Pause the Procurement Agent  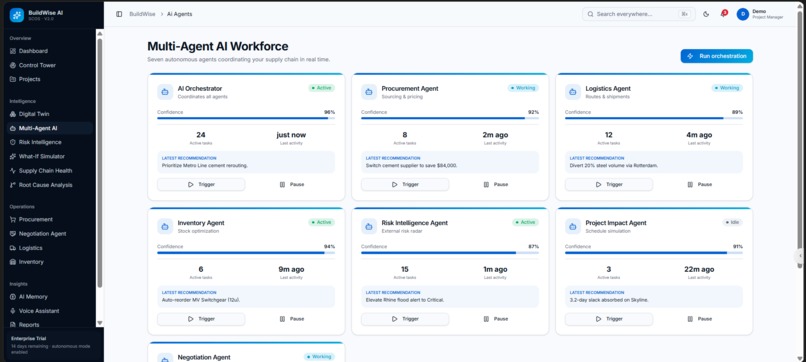tap(496, 185)
